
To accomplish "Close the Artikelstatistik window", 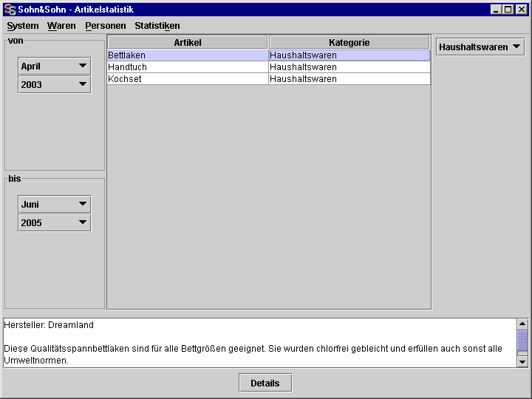I will [x=521, y=10].
